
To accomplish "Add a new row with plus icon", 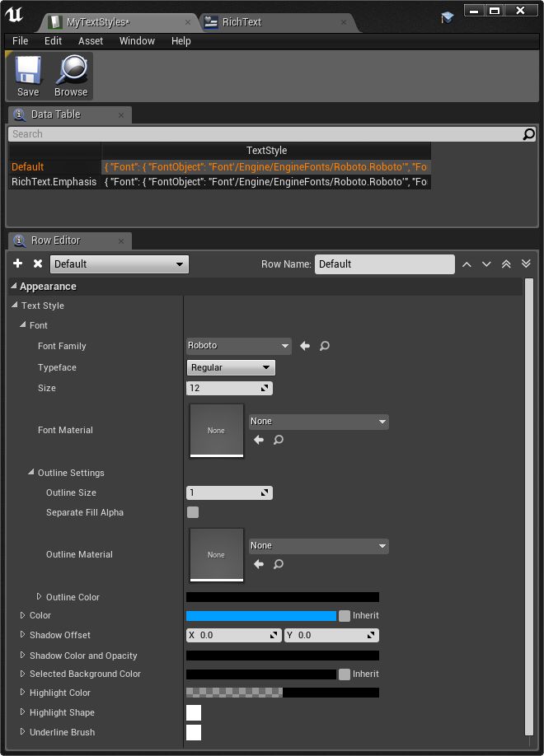I will 18,264.
